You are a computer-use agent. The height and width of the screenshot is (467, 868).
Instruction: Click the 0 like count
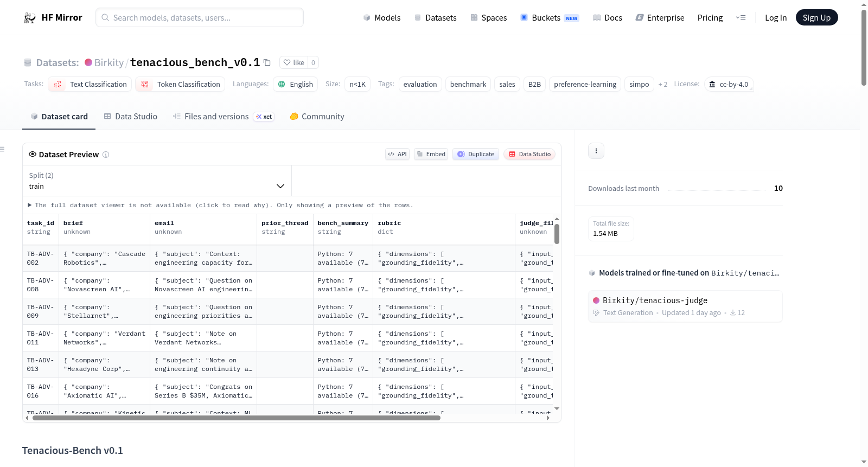point(313,62)
